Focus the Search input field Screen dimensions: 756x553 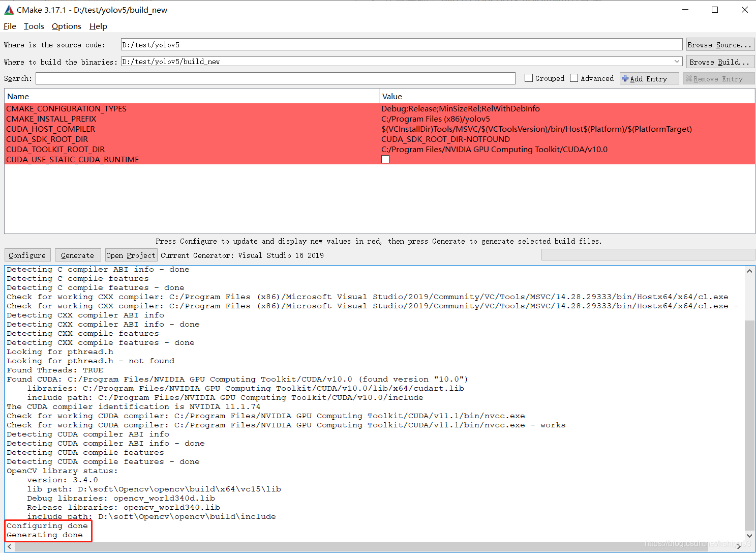(x=276, y=78)
